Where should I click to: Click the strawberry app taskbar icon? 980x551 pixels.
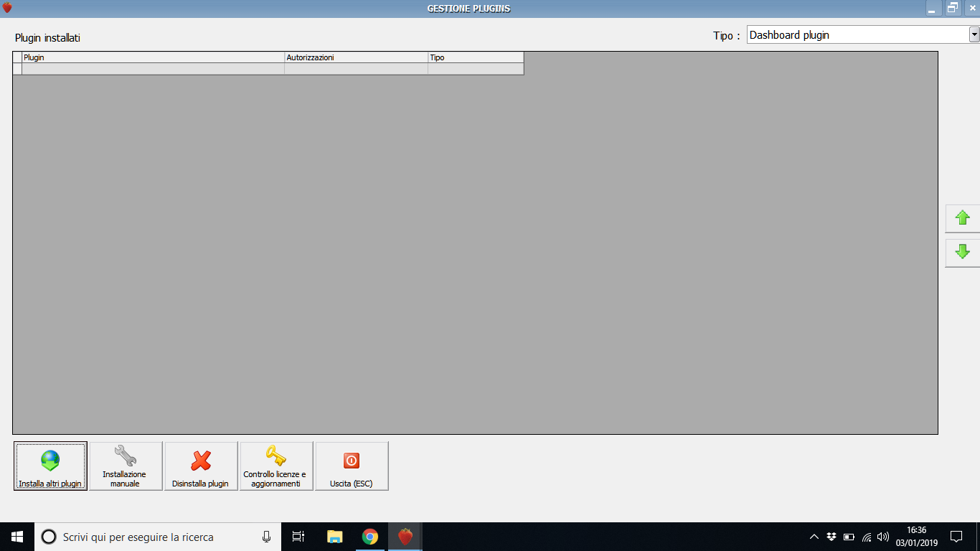405,537
